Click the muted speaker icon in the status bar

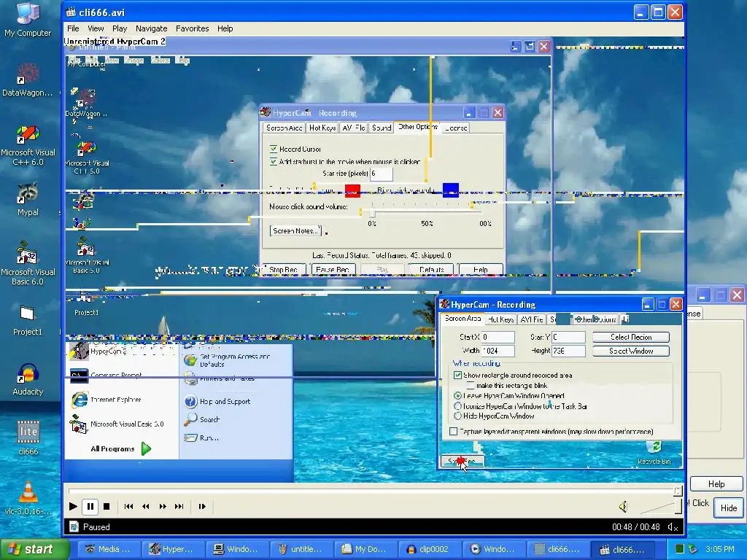tap(673, 527)
